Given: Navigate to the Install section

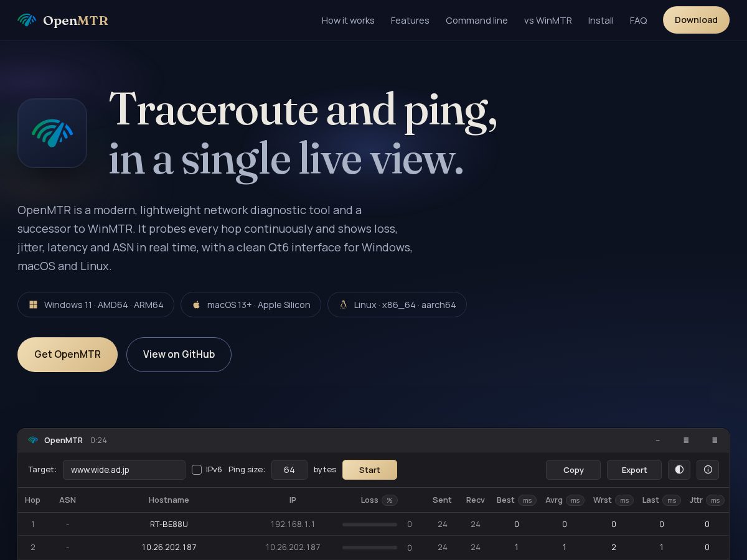Looking at the screenshot, I should pyautogui.click(x=601, y=21).
